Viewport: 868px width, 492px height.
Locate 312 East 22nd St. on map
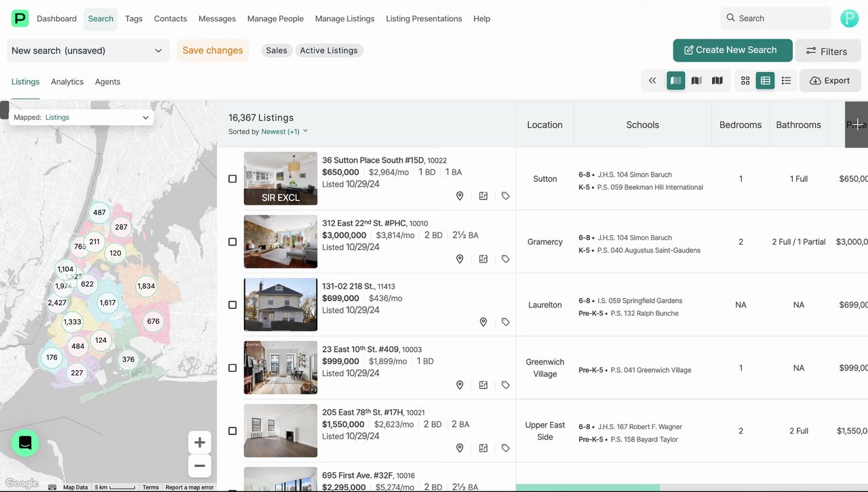460,259
